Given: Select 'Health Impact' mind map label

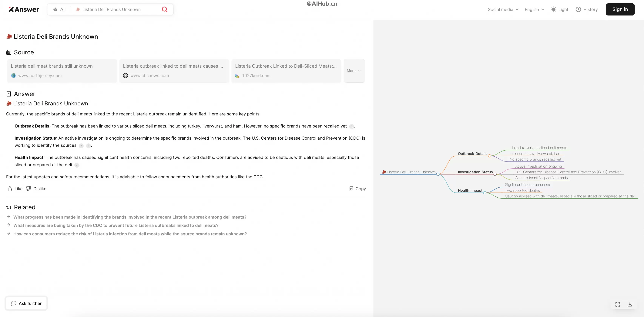Looking at the screenshot, I should (x=470, y=191).
